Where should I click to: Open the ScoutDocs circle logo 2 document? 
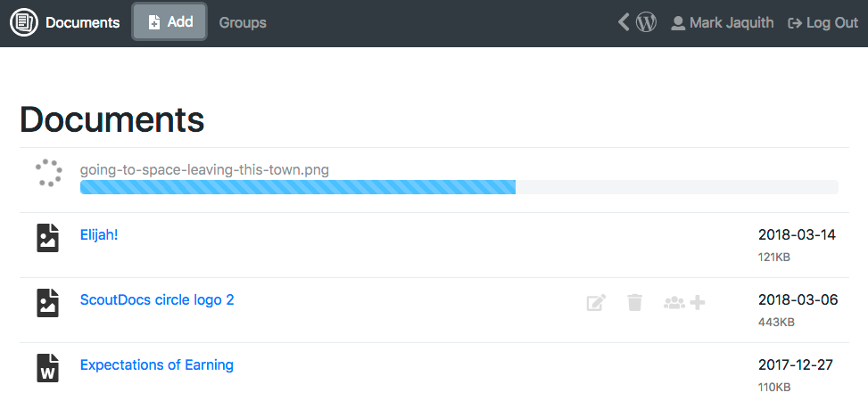coord(157,300)
